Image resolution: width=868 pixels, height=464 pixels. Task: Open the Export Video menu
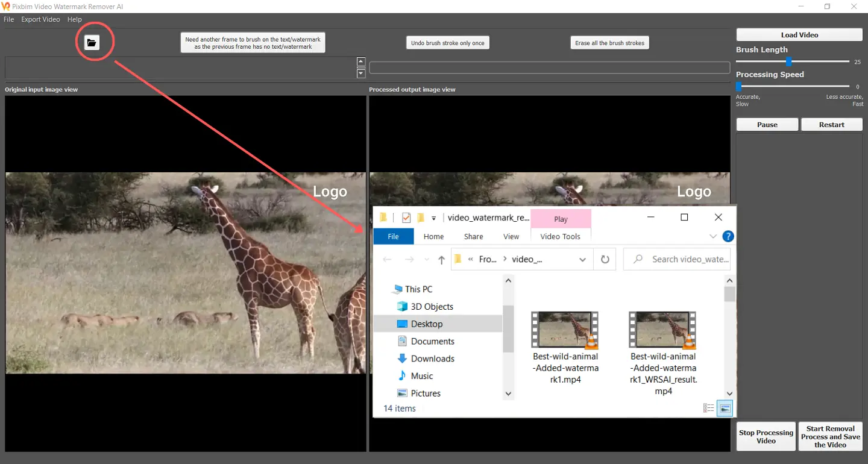coord(40,19)
